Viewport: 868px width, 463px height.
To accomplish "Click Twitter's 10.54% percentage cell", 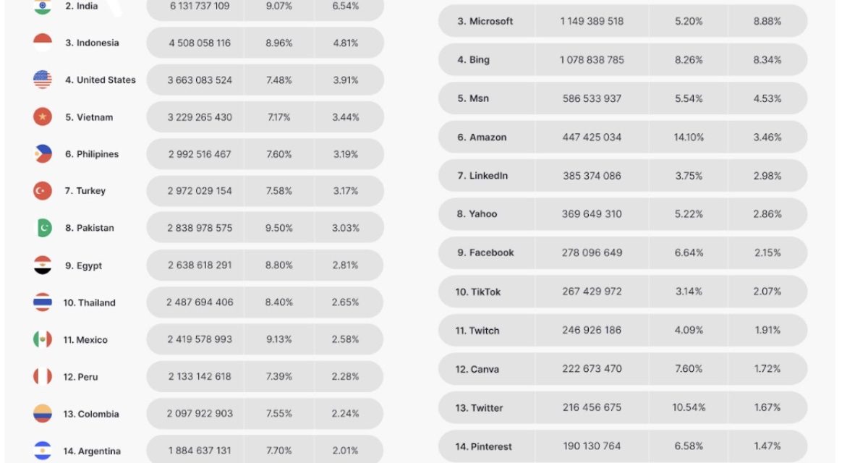I will point(688,407).
